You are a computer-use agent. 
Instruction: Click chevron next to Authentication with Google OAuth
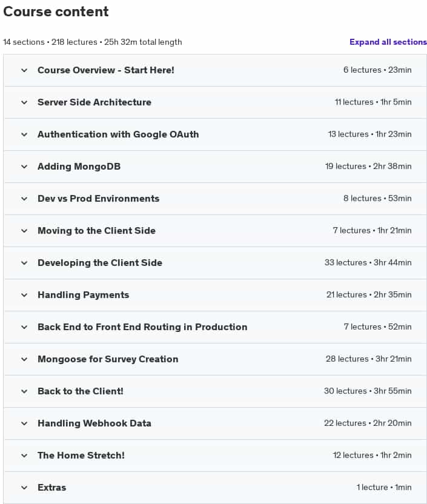click(x=24, y=134)
